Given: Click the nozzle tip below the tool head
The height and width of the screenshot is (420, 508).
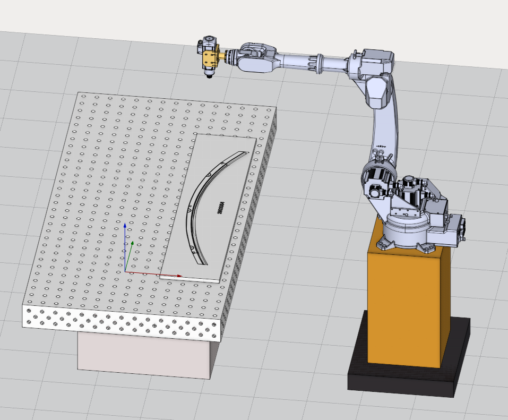Looking at the screenshot, I should coord(210,76).
